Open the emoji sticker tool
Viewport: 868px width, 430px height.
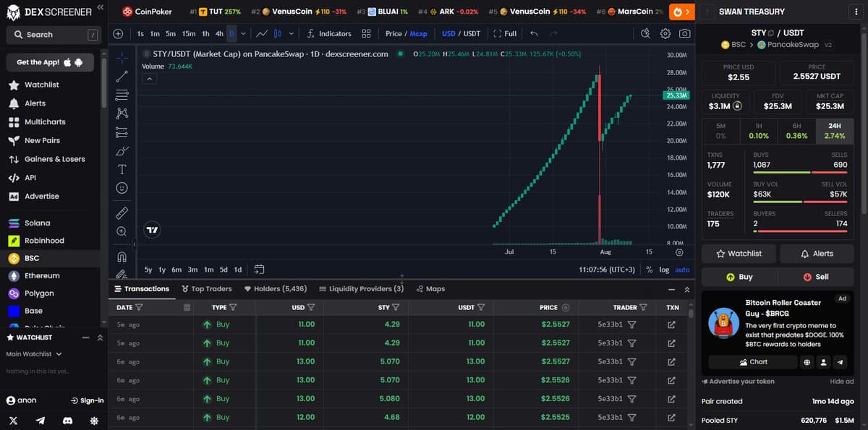coord(122,188)
